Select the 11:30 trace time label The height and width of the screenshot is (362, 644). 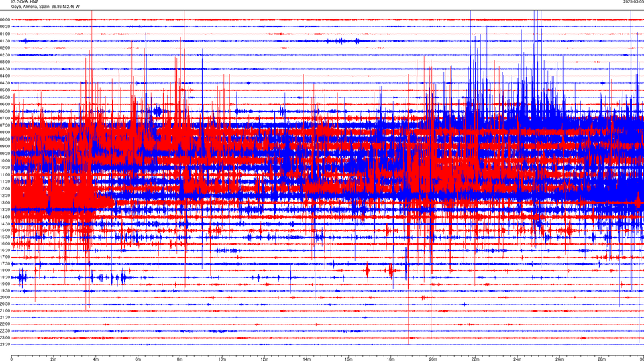pos(5,182)
